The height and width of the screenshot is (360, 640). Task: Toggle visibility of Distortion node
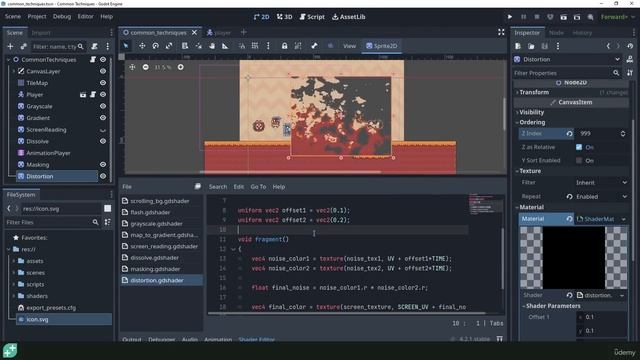point(103,176)
